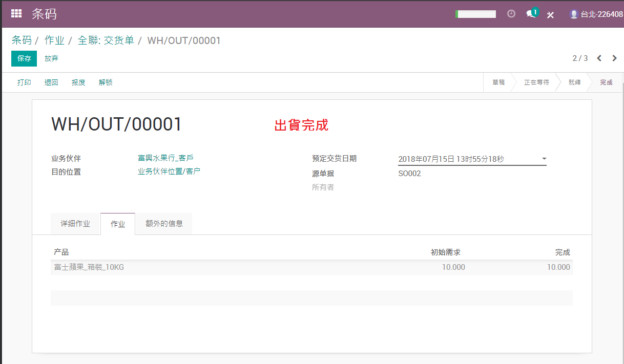Click the debug tools cross icon
Viewport: 624px width, 364px height.
click(551, 14)
